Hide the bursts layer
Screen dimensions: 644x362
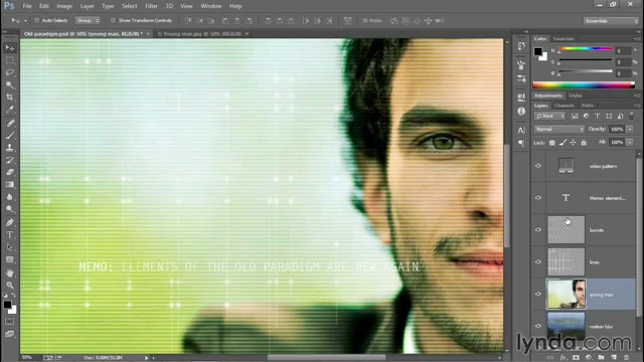pos(538,230)
